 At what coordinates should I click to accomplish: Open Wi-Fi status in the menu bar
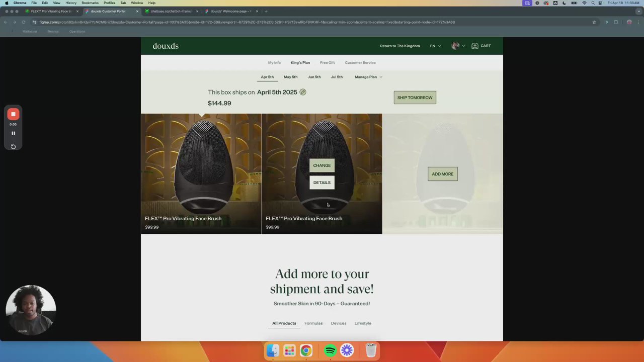coord(584,3)
